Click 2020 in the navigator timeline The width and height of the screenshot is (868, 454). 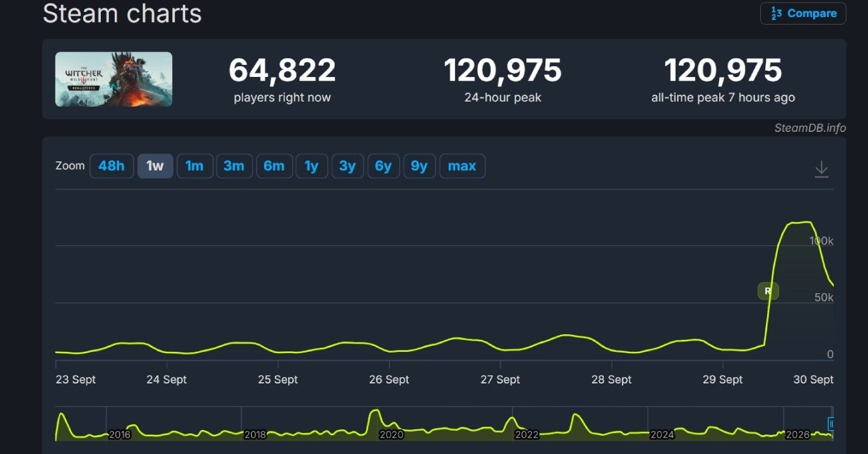[391, 435]
